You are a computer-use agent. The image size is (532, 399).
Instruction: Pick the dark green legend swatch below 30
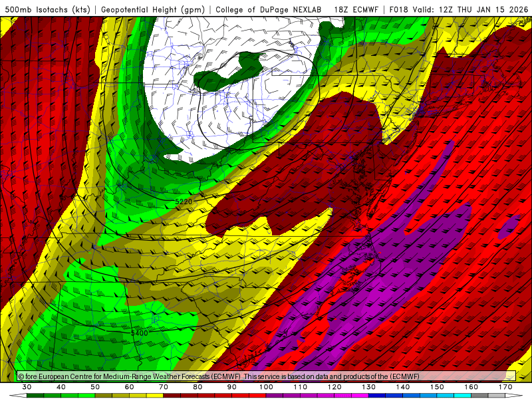tap(35, 396)
